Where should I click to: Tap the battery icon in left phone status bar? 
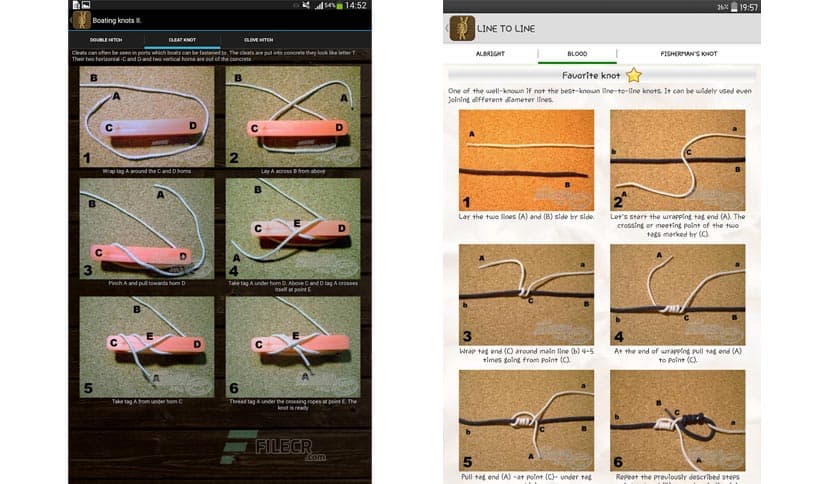pyautogui.click(x=339, y=6)
